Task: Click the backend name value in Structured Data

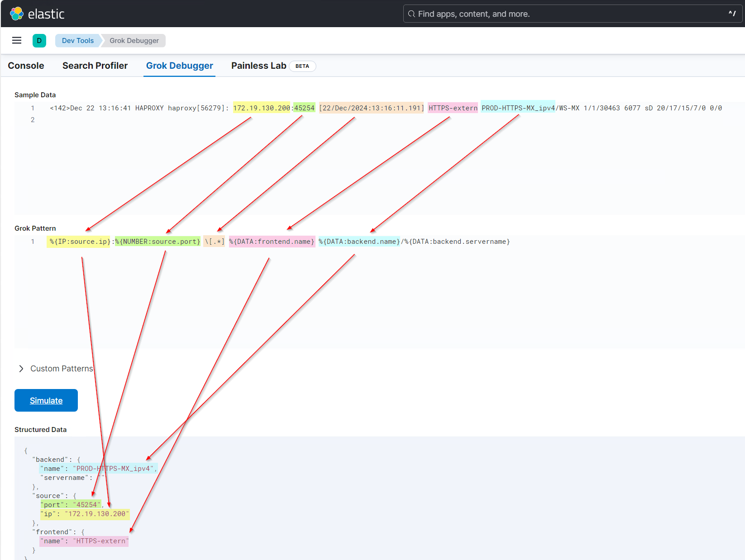Action: 113,469
